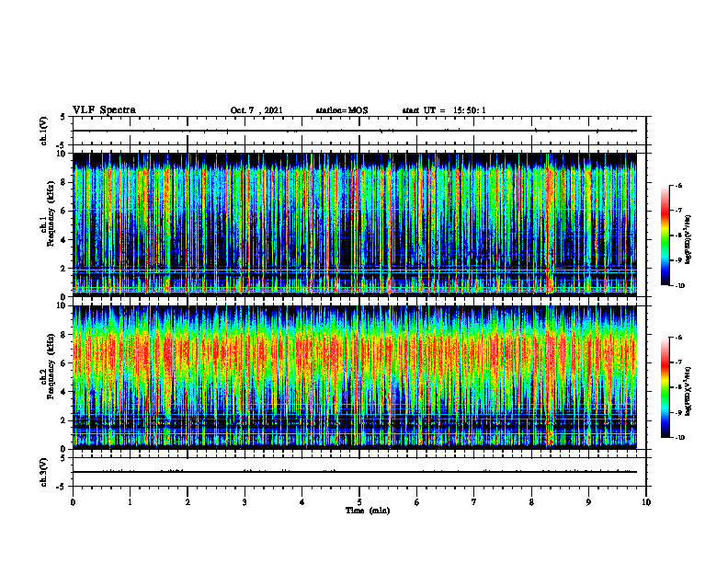Click time axis tick label "5"
728x563 pixels.
pyautogui.click(x=359, y=502)
